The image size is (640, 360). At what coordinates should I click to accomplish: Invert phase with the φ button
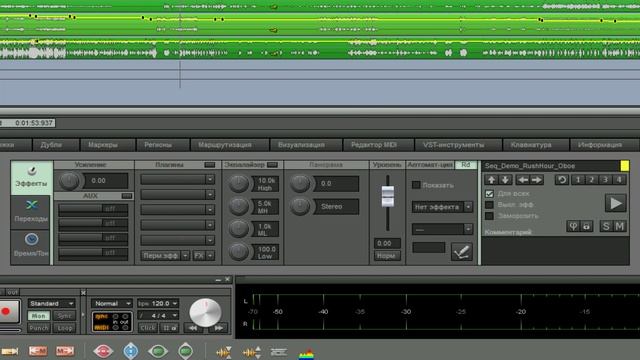point(573,226)
